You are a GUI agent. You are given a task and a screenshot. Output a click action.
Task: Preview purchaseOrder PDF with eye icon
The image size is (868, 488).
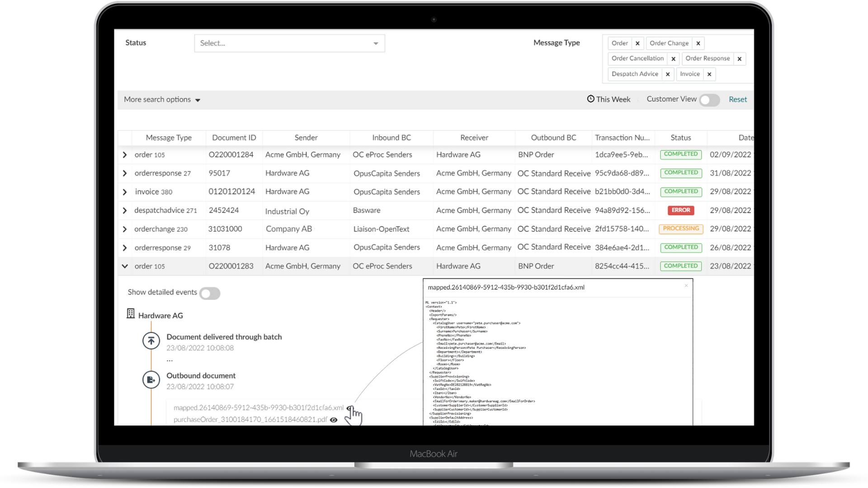(334, 420)
